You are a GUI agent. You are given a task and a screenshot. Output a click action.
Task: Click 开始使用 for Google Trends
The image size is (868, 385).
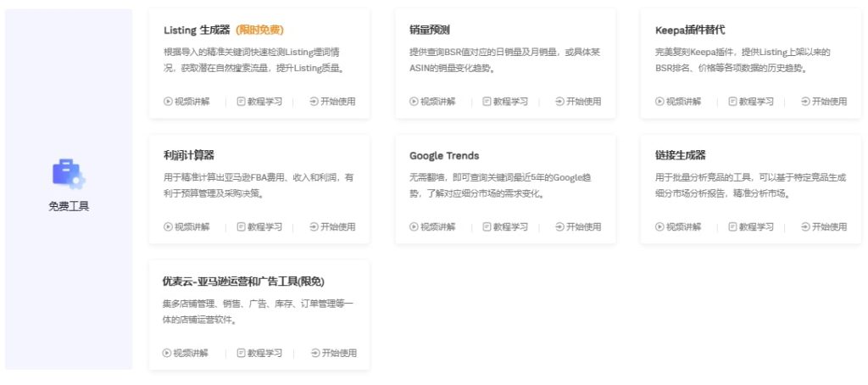[x=578, y=226]
